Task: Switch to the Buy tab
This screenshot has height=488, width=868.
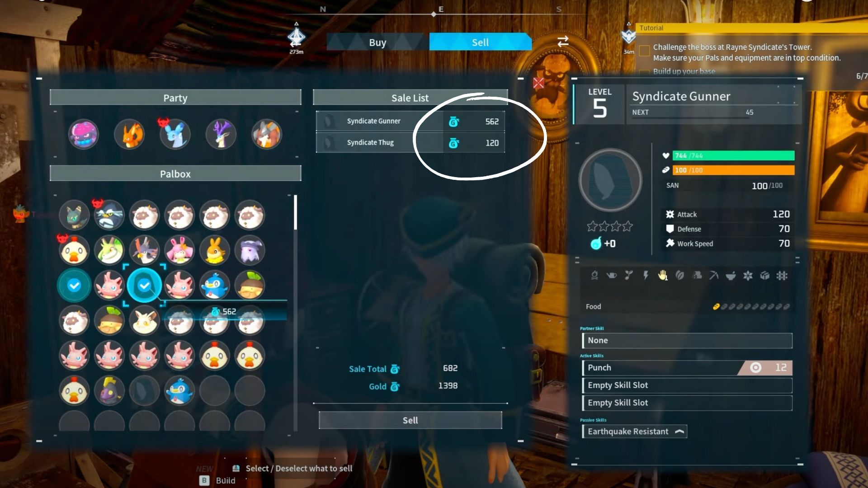Action: pos(377,42)
